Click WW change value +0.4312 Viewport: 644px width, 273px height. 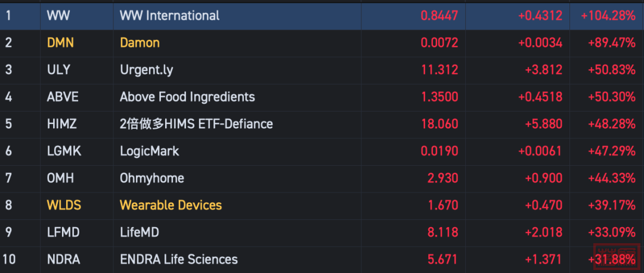point(540,15)
